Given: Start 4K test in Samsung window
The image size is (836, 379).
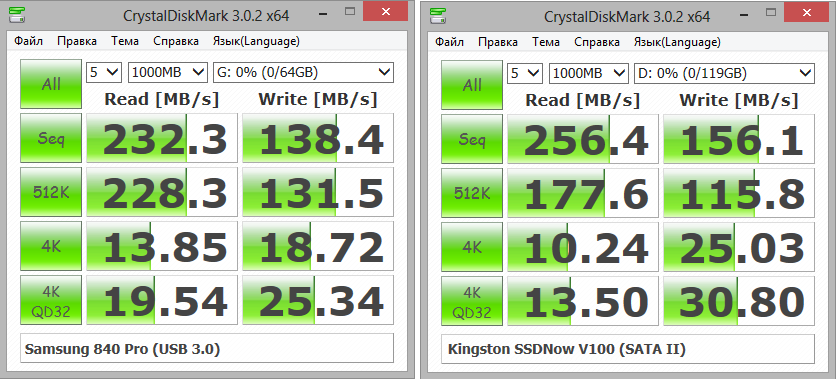Looking at the screenshot, I should click(x=51, y=246).
